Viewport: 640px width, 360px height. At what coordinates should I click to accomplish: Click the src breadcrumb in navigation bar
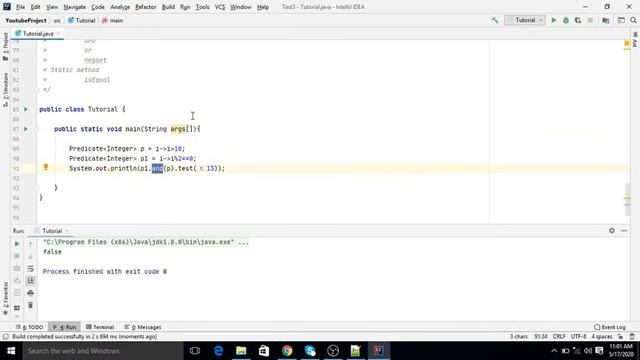(x=57, y=20)
